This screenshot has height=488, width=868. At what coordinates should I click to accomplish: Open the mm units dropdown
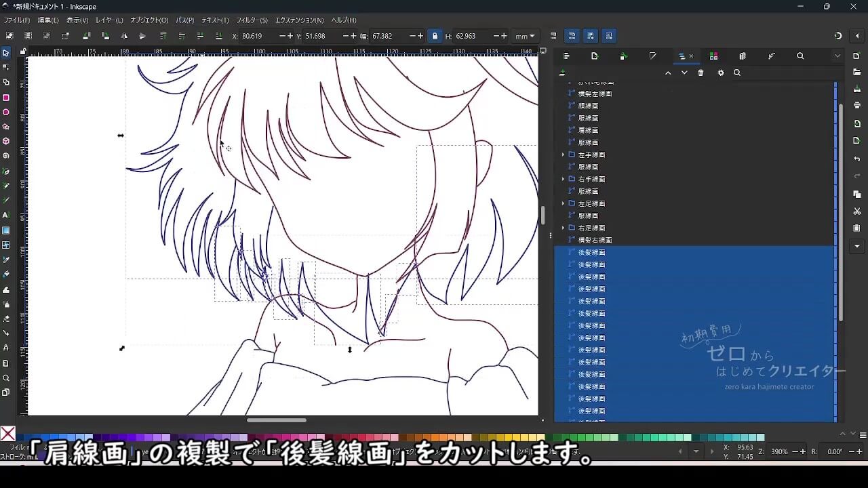(525, 36)
